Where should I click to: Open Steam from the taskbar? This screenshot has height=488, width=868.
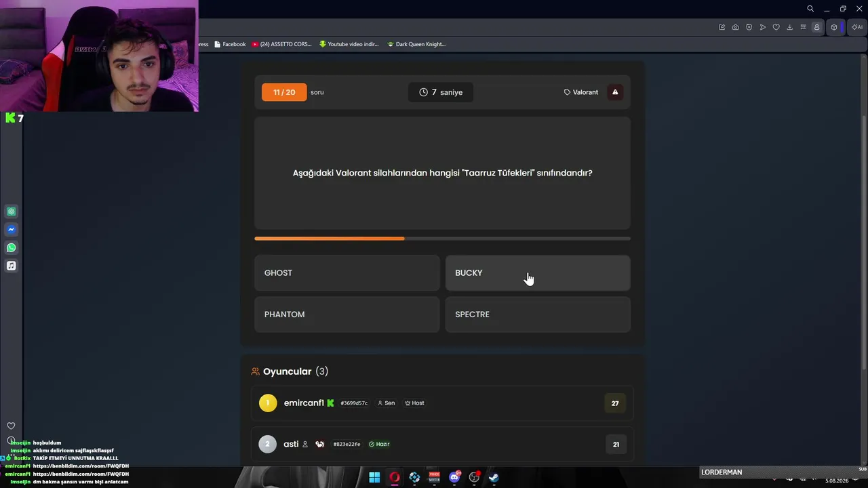494,477
